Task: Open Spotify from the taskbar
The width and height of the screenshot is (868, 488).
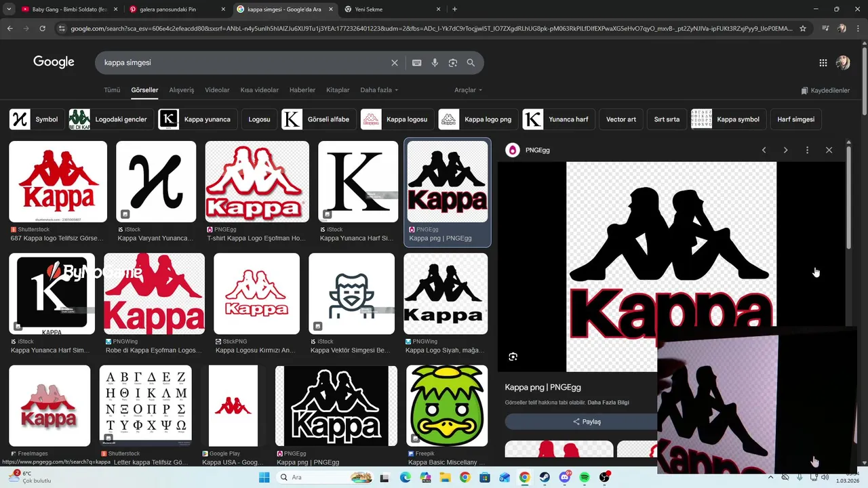Action: pyautogui.click(x=585, y=477)
